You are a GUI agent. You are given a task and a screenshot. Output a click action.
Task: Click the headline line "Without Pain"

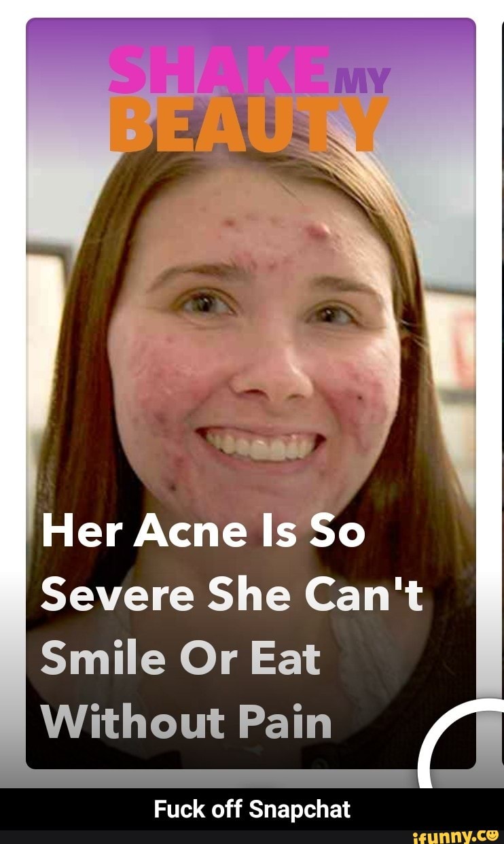pos(187,722)
